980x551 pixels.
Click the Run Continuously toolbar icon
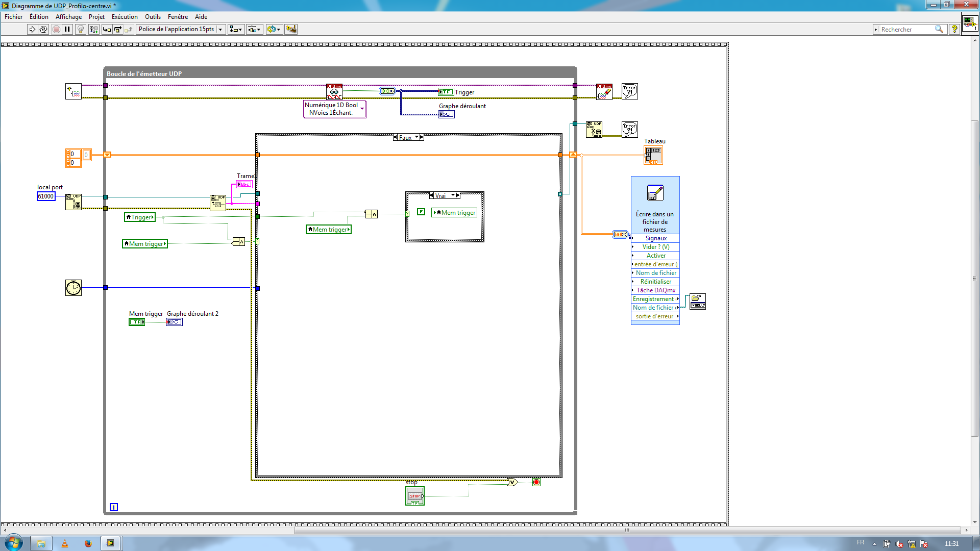click(43, 30)
